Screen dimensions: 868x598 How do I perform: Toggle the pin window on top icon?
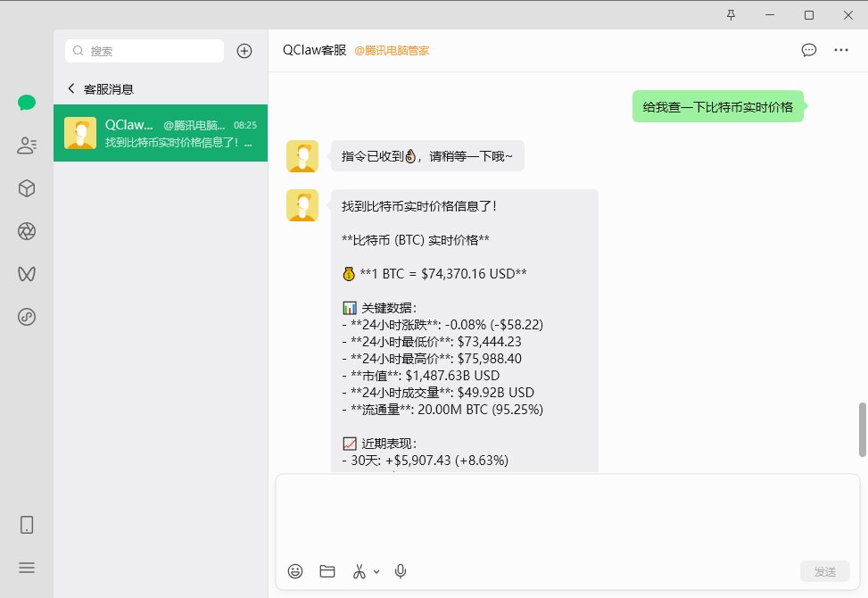tap(732, 15)
